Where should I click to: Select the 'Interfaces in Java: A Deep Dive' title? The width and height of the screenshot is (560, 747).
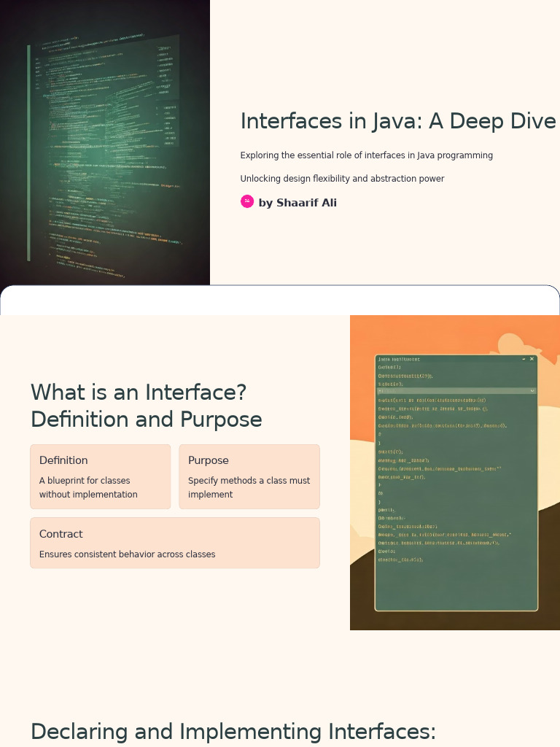397,121
